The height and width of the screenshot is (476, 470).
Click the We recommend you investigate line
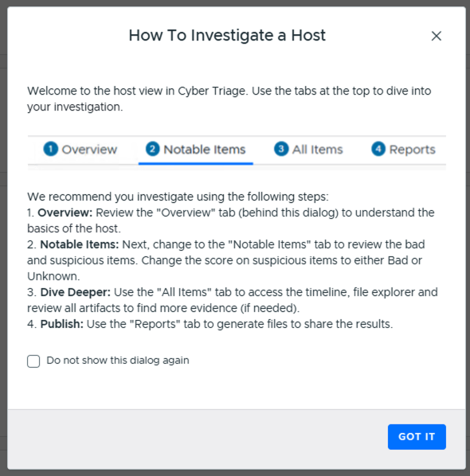178,197
